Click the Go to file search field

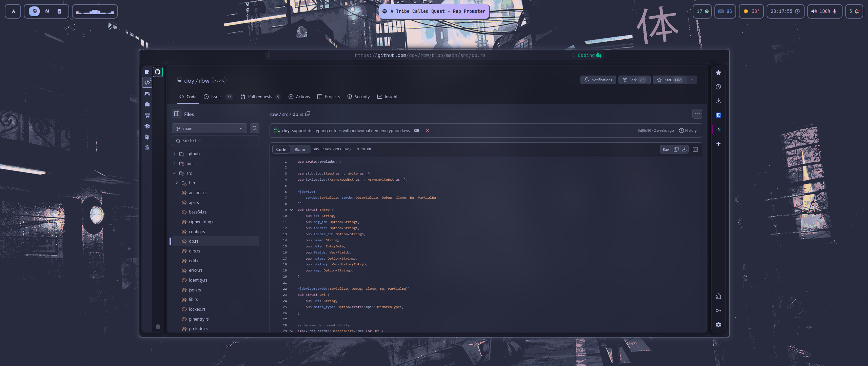(x=216, y=140)
